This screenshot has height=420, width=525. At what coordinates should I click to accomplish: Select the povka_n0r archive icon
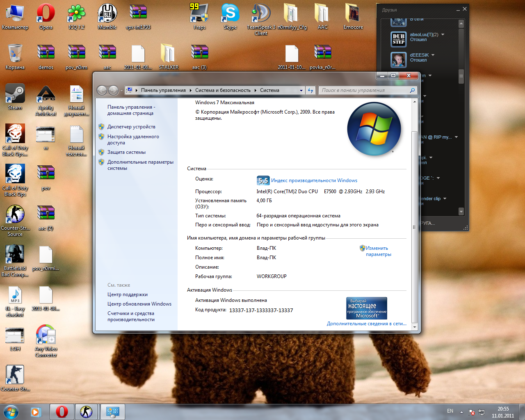[x=323, y=57]
